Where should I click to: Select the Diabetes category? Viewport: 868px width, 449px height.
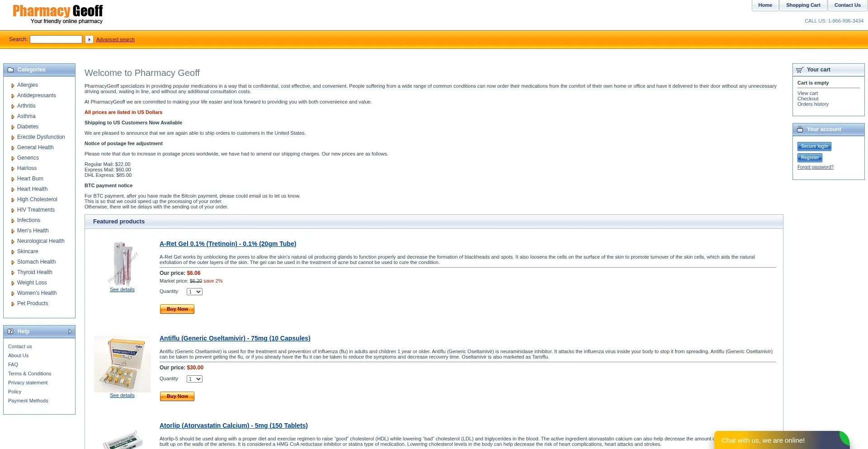tap(28, 127)
